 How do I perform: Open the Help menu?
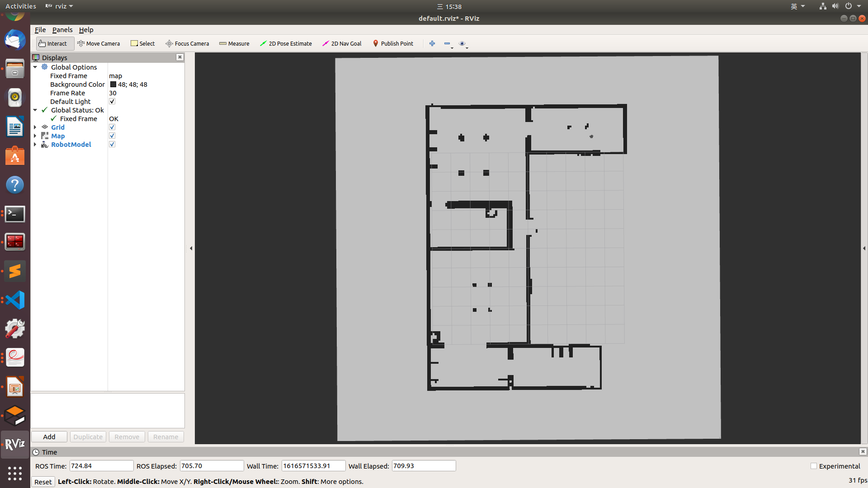click(x=86, y=30)
